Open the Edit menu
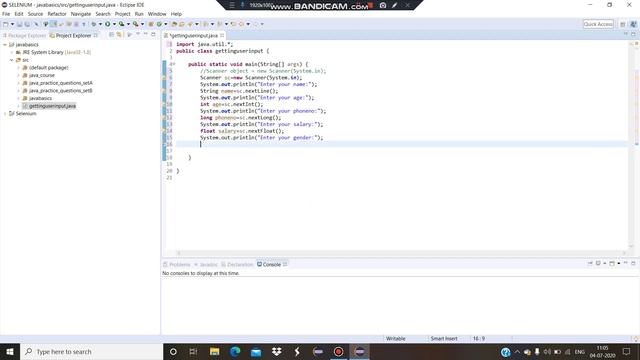The width and height of the screenshot is (640, 360). 19,14
